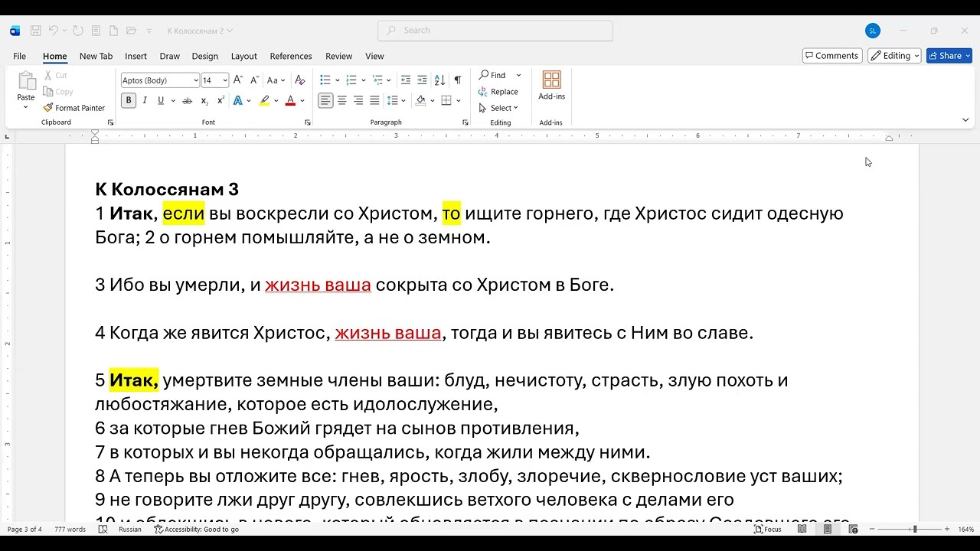Expand the numbering list dropdown arrow
This screenshot has height=551, width=980.
click(363, 80)
